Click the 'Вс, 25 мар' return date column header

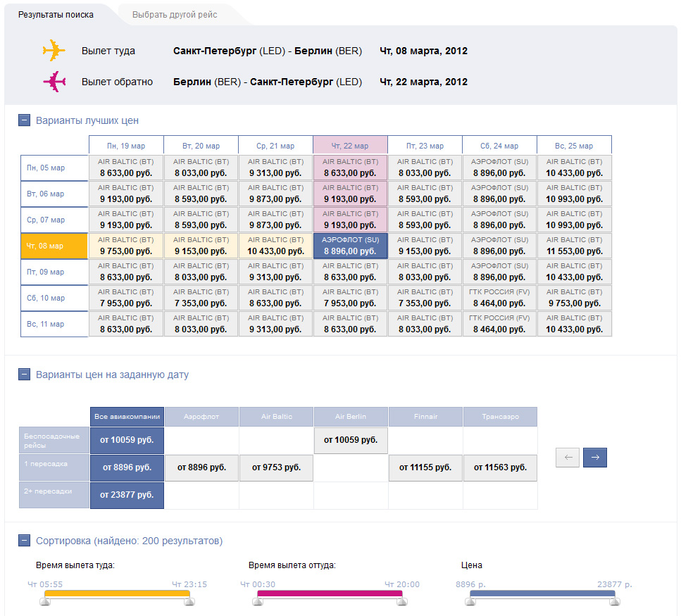pos(574,145)
